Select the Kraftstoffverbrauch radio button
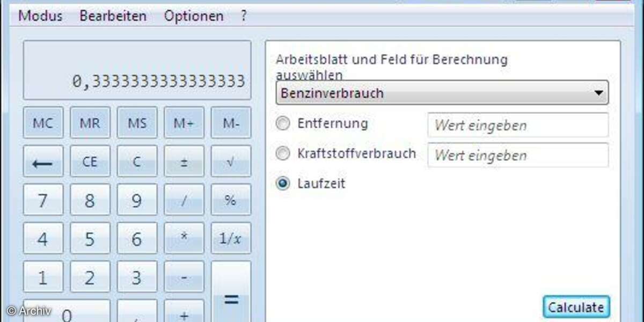 (x=282, y=154)
